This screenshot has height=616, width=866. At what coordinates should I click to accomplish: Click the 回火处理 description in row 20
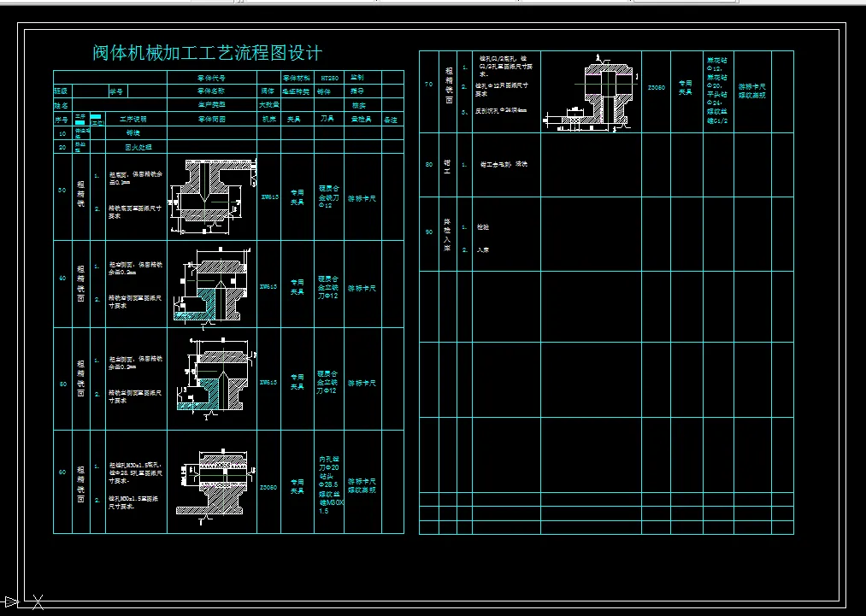pyautogui.click(x=138, y=147)
